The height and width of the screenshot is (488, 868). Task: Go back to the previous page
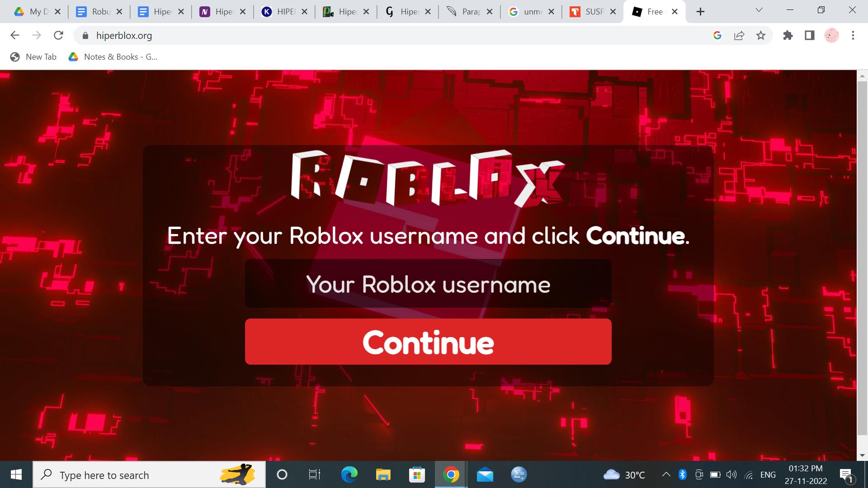click(15, 35)
